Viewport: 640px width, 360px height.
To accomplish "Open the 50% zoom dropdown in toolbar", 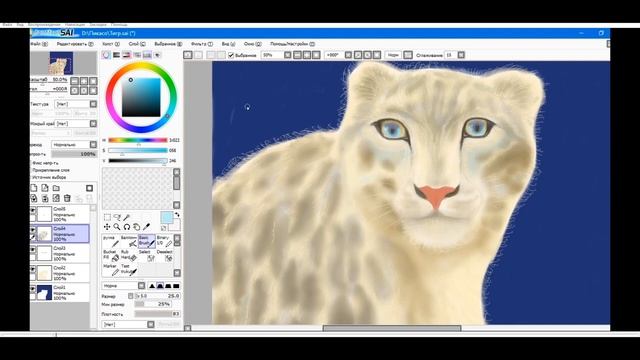I will [x=288, y=55].
